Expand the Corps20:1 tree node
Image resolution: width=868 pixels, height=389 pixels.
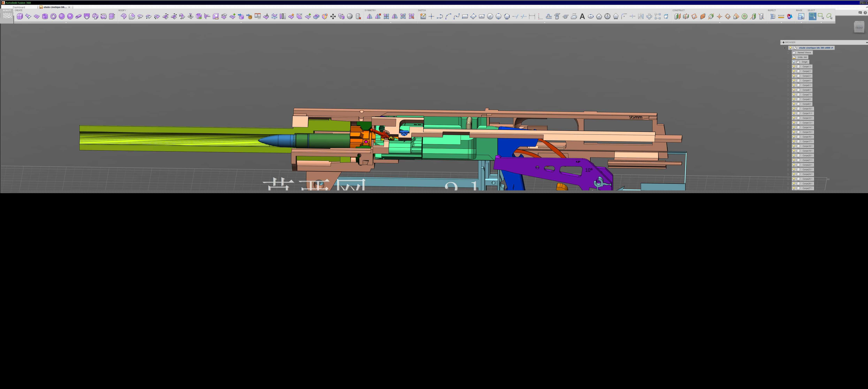[788, 155]
